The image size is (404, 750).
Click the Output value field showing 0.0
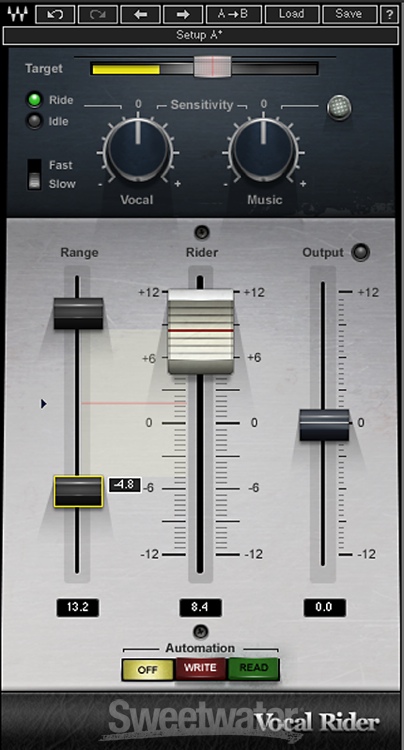pyautogui.click(x=324, y=607)
